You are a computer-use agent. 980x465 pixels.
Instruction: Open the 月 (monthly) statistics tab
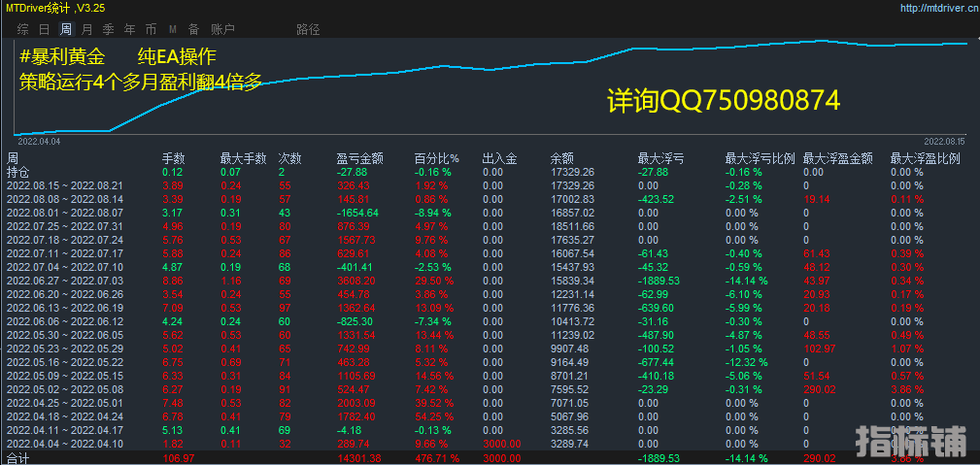tap(87, 29)
